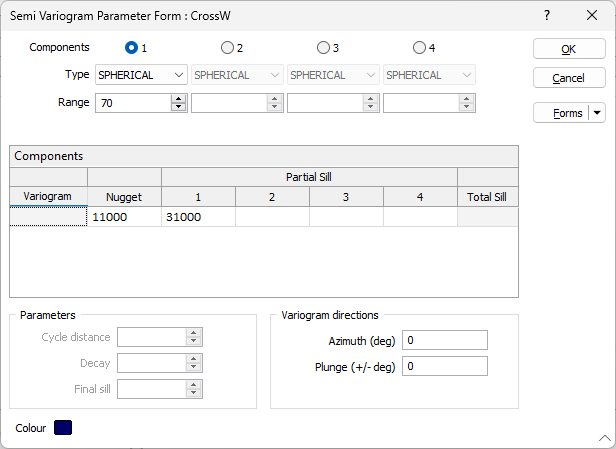
Task: Expand the Forms button dropdown arrow
Action: pos(598,113)
